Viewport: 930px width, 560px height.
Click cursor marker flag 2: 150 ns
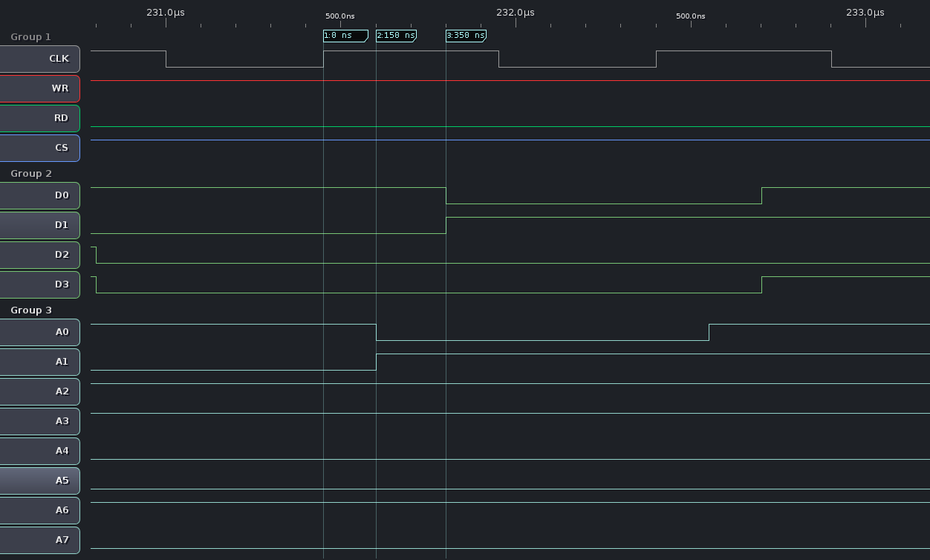coord(396,36)
